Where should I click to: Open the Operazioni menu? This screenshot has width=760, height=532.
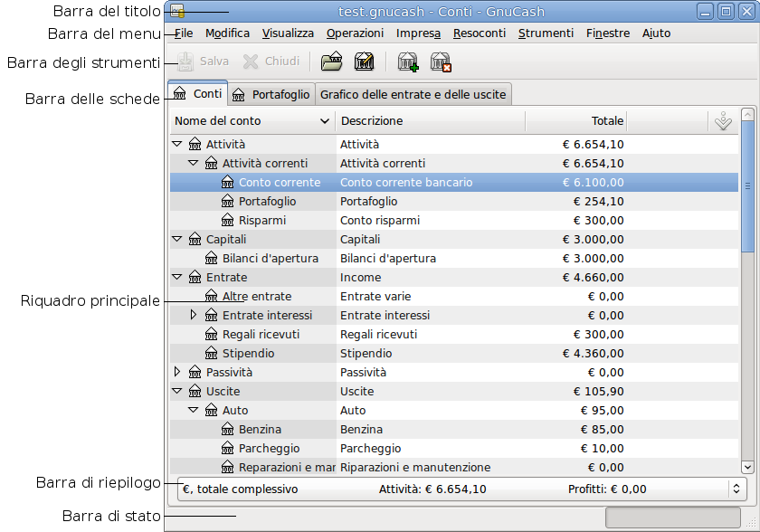355,33
